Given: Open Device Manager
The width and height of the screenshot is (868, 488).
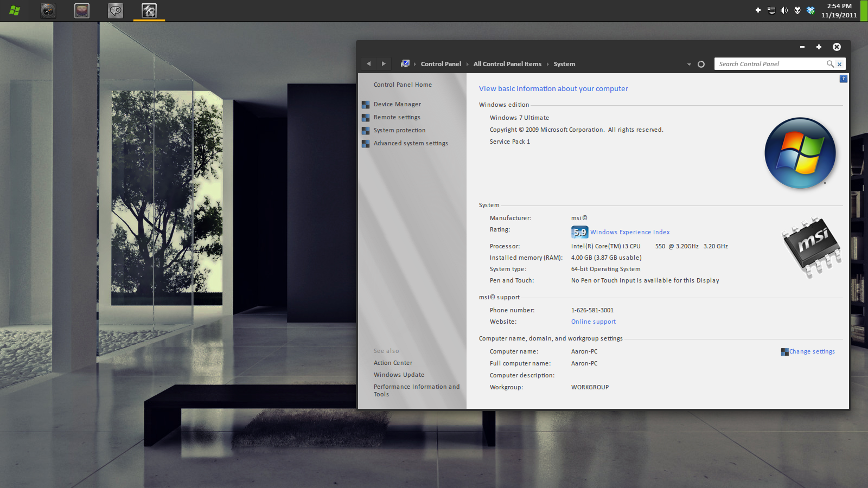Looking at the screenshot, I should [x=397, y=104].
